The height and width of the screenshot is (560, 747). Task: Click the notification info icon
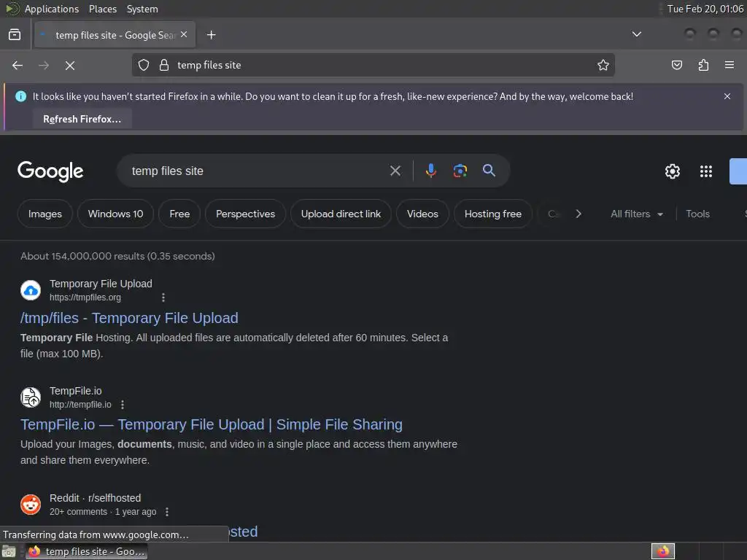[x=21, y=96]
